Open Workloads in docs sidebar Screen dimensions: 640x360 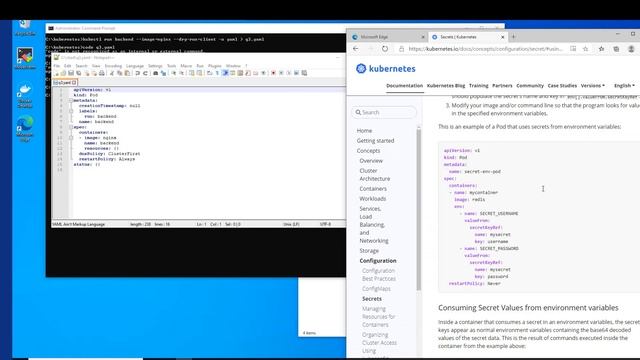coord(372,199)
